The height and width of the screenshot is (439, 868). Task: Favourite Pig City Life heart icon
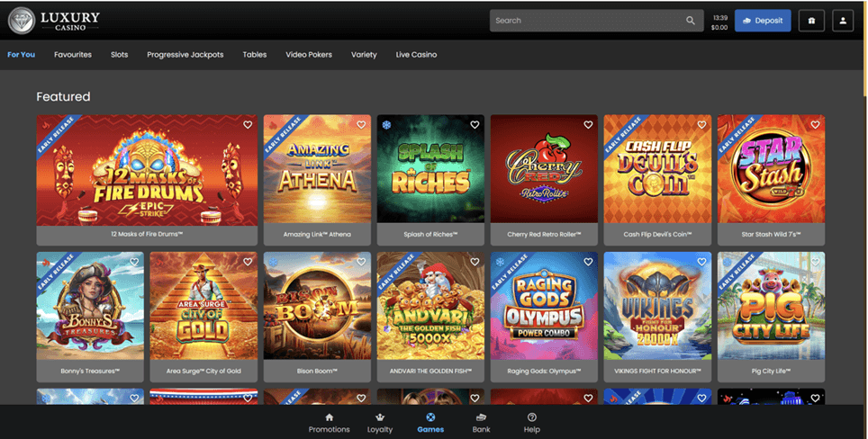pyautogui.click(x=815, y=262)
